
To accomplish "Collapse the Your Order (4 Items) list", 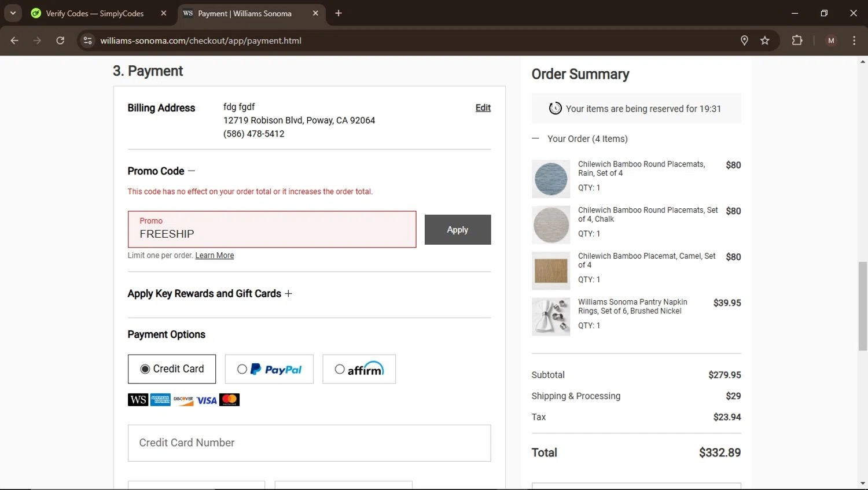I will coord(535,139).
